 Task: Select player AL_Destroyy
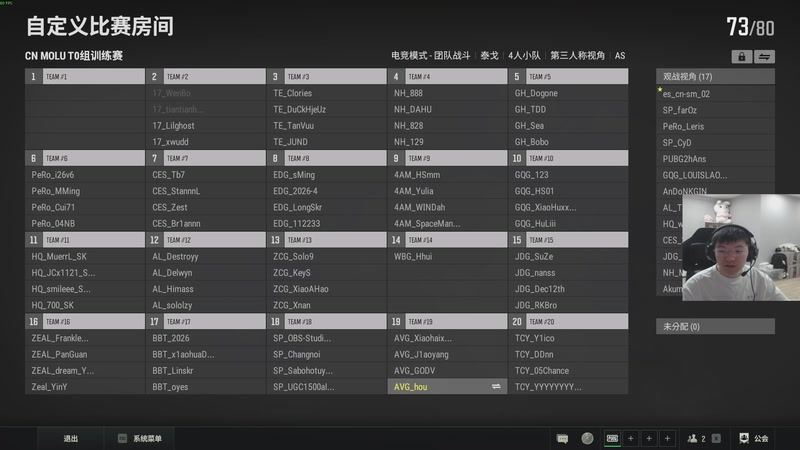(206, 256)
